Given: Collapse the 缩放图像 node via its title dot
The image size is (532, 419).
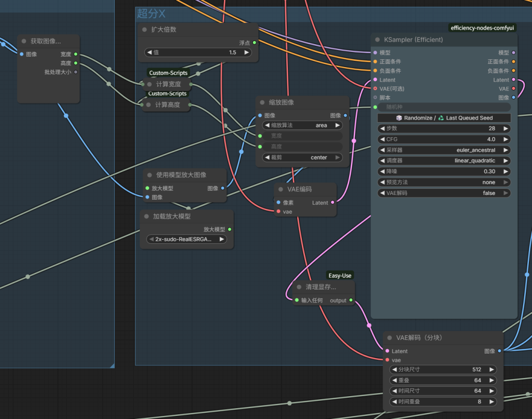Looking at the screenshot, I should point(262,102).
